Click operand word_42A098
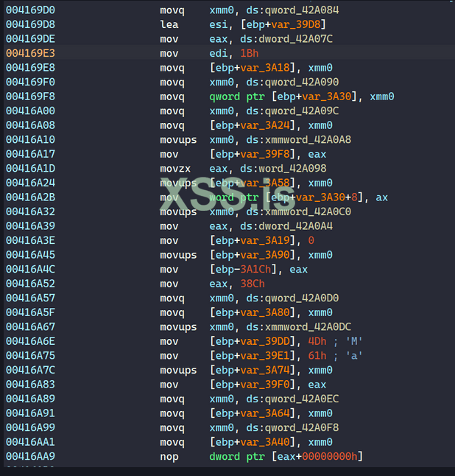 [293, 169]
